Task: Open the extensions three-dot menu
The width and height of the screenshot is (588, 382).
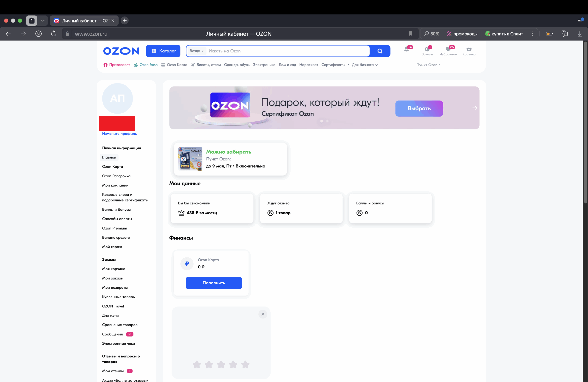Action: point(533,34)
